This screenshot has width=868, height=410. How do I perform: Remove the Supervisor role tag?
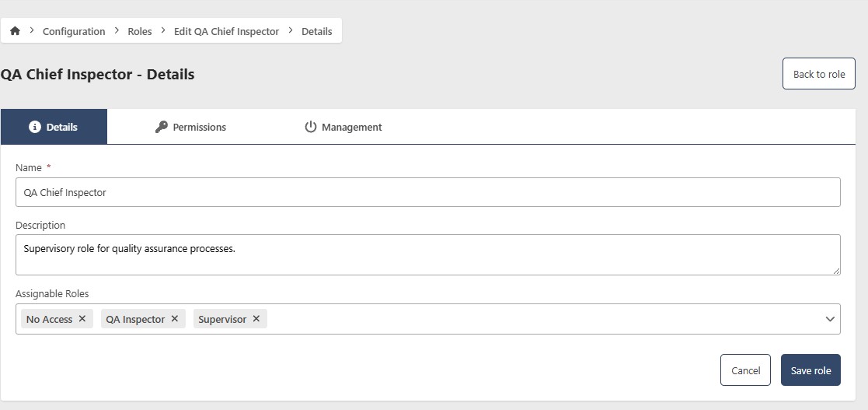point(256,319)
